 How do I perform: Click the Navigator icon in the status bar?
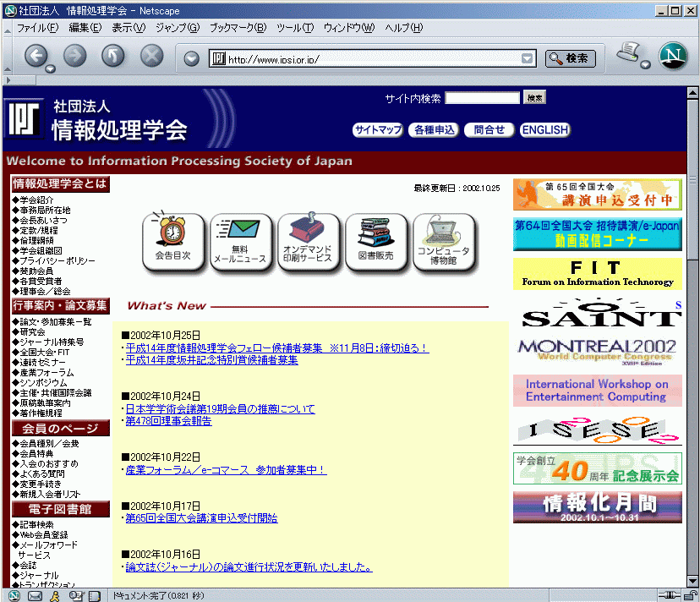pos(14,595)
